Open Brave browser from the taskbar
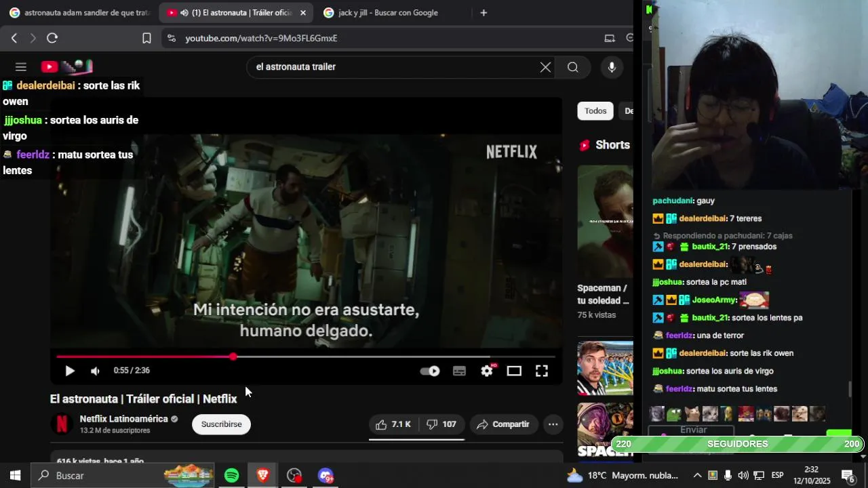Viewport: 868px width, 488px height. coord(263,476)
